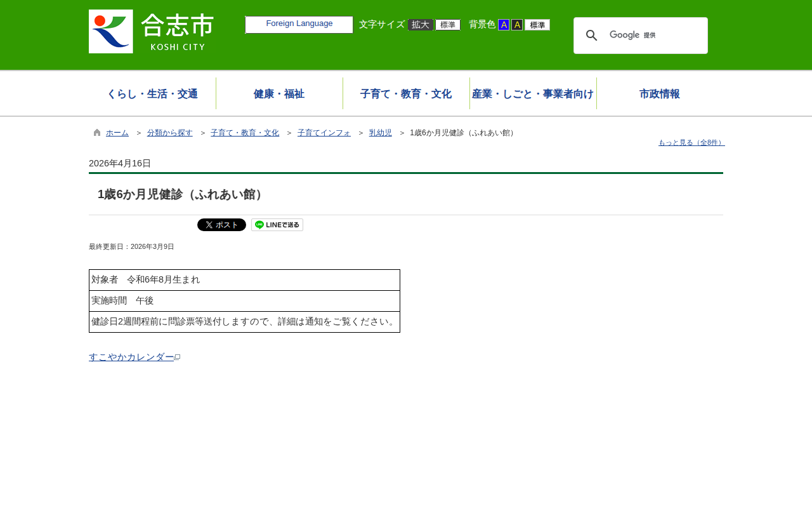
Task: Open 市政情報 menu
Action: [x=660, y=94]
